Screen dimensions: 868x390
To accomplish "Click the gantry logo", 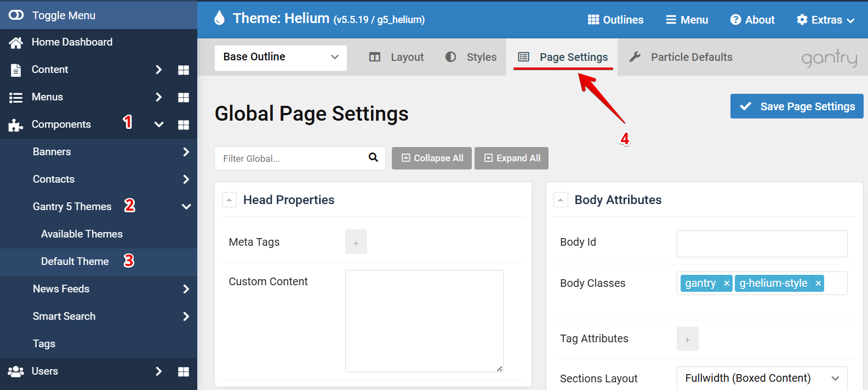I will [829, 58].
